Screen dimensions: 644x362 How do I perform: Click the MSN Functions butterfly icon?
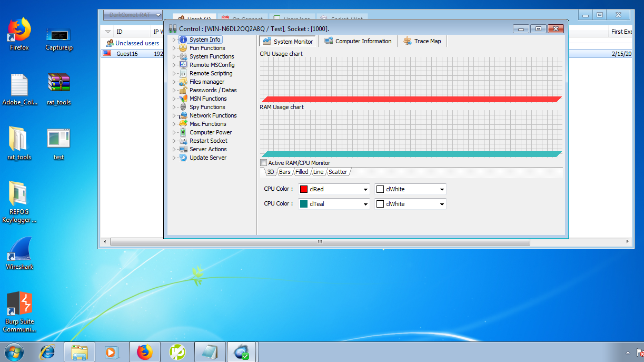pos(183,99)
